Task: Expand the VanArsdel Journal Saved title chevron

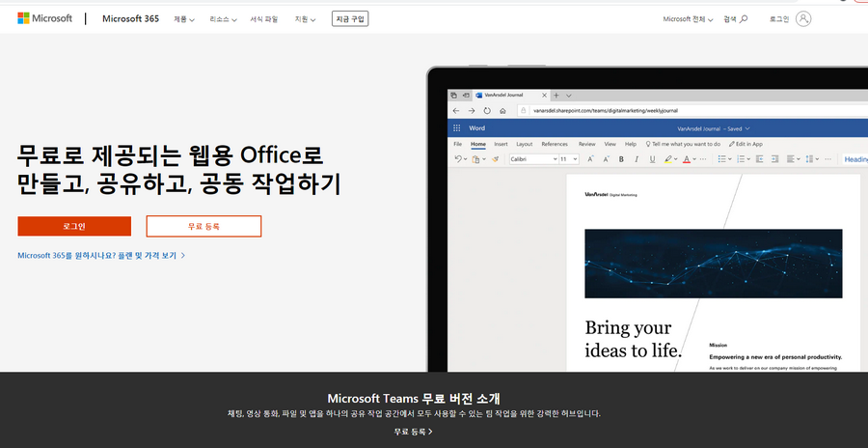Action: [x=747, y=128]
